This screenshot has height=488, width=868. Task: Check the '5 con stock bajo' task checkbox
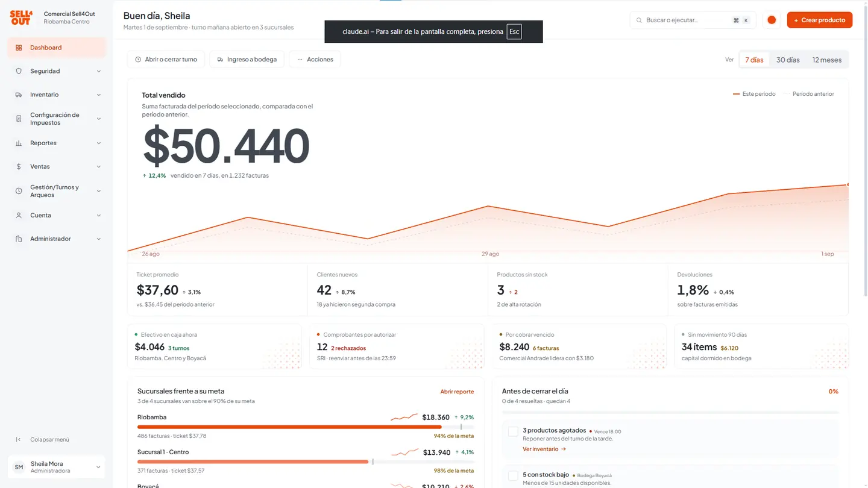[513, 475]
